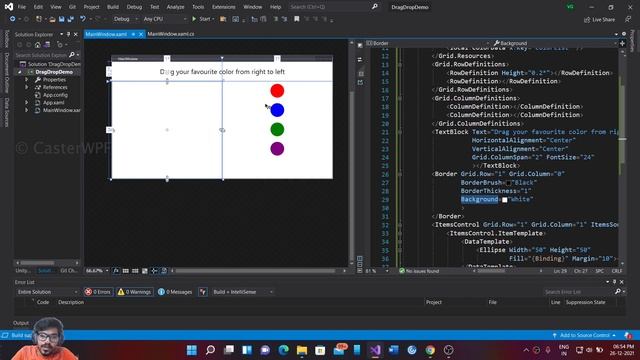Open the Debug configuration dropdown
The image size is (640, 360).
click(x=125, y=19)
